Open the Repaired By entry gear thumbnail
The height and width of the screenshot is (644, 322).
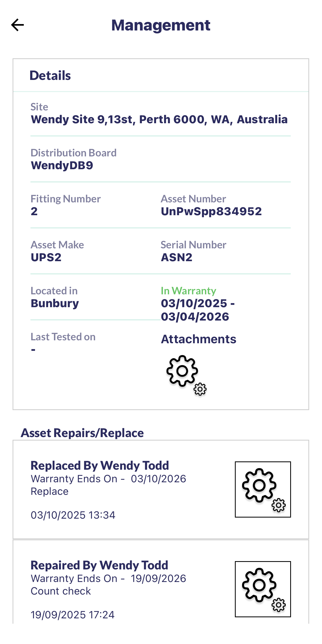click(263, 589)
